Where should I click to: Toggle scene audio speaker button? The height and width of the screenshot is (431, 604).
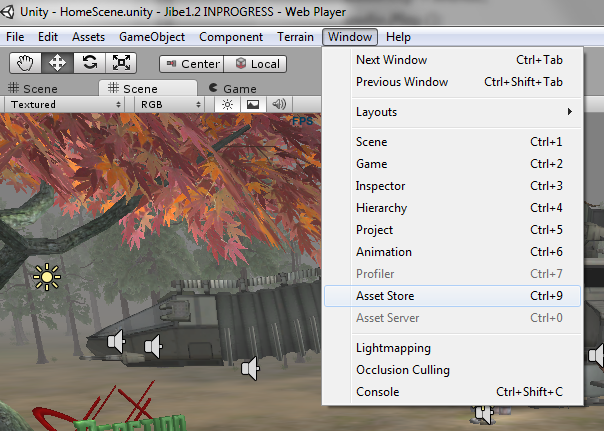[279, 104]
